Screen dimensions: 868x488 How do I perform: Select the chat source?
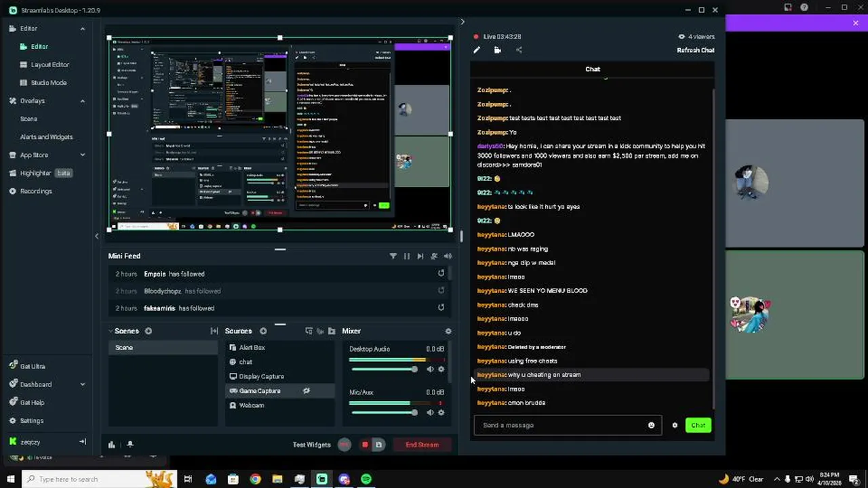pyautogui.click(x=280, y=362)
